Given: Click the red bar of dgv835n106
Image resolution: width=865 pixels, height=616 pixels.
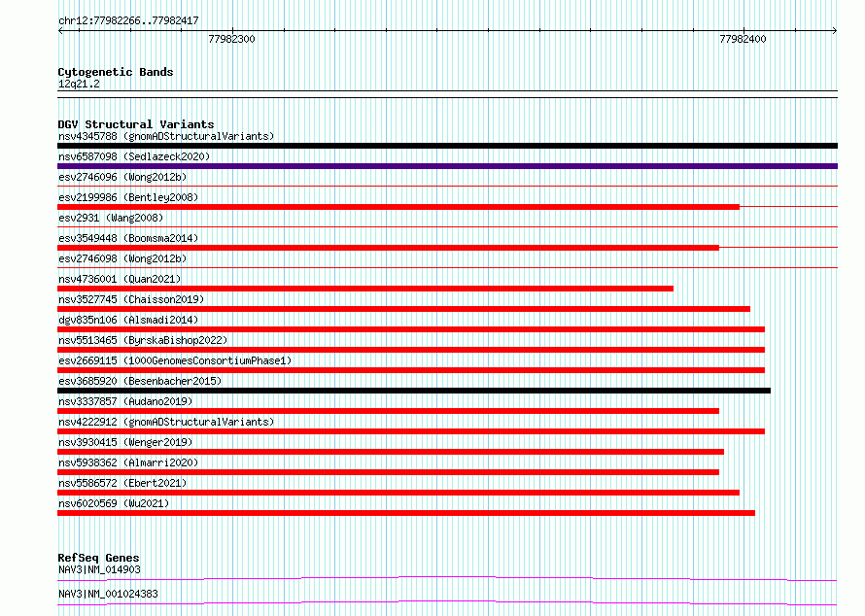Looking at the screenshot, I should pyautogui.click(x=411, y=329).
